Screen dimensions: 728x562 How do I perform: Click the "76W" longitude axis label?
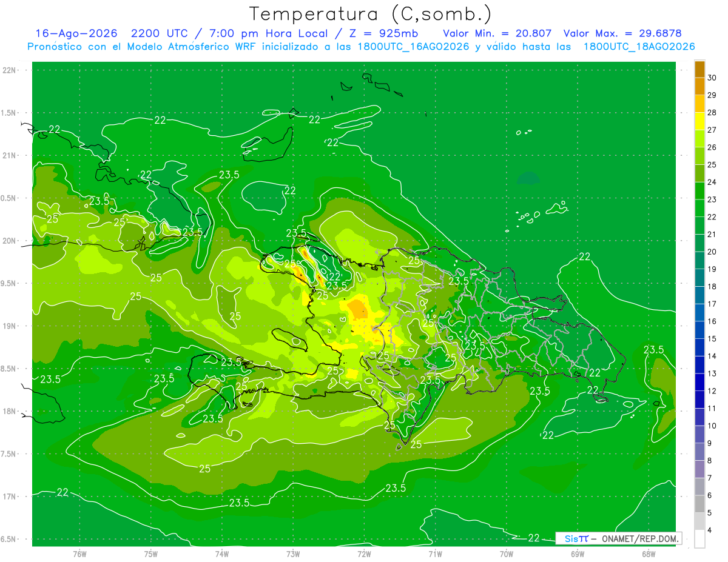point(79,554)
